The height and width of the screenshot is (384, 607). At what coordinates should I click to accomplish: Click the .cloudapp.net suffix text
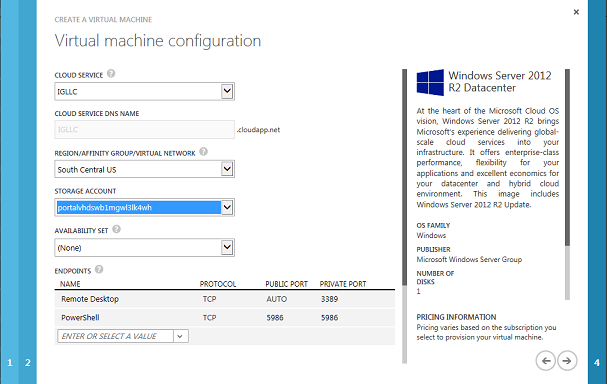coord(258,130)
